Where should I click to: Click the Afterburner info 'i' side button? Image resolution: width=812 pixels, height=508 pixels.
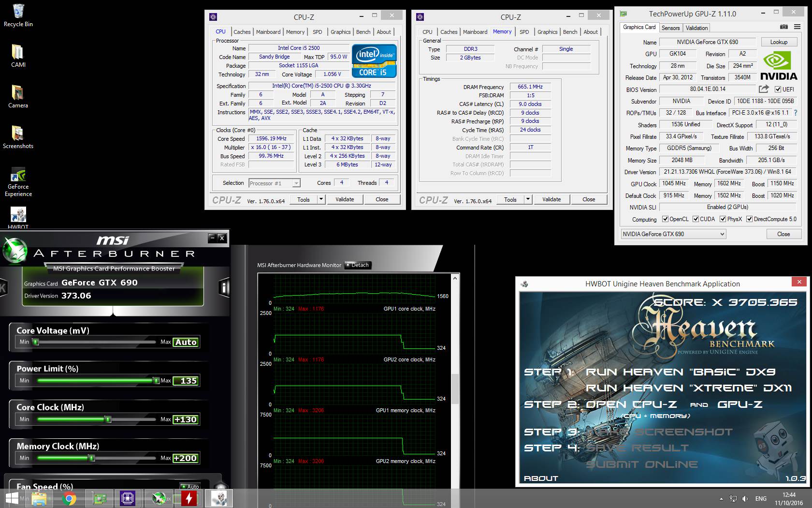tap(224, 287)
